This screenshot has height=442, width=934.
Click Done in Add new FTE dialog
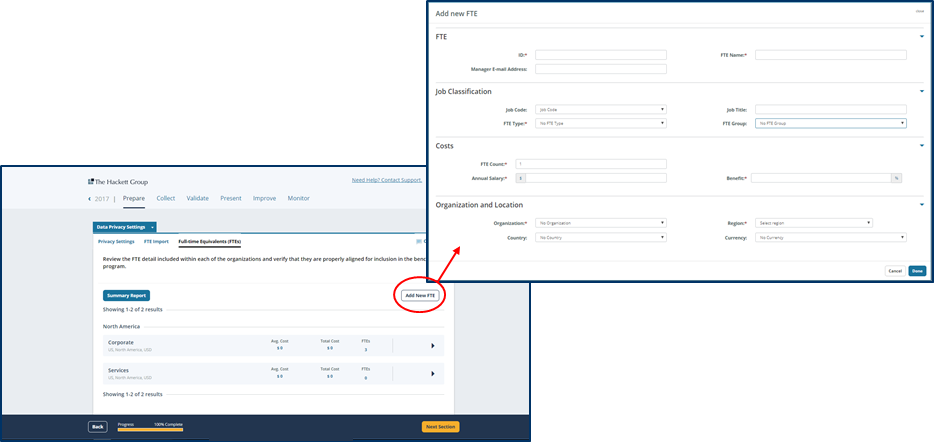[x=917, y=271]
